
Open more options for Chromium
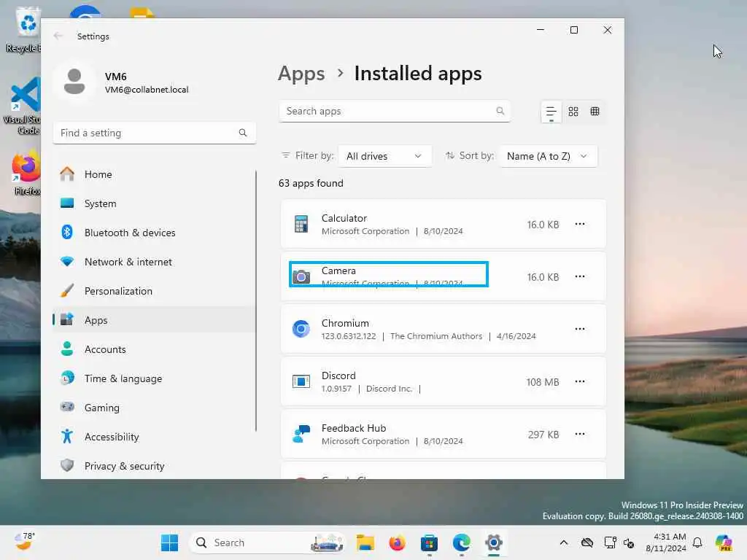pyautogui.click(x=580, y=329)
